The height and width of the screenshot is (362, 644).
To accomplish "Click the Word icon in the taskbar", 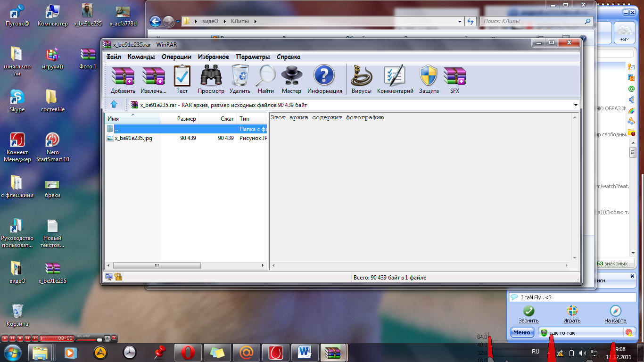I will (x=305, y=352).
